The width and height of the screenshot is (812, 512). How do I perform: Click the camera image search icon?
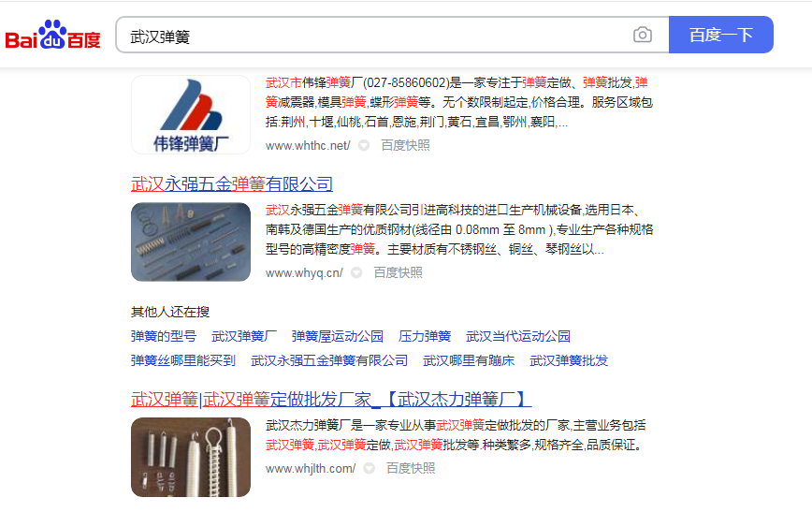point(642,35)
